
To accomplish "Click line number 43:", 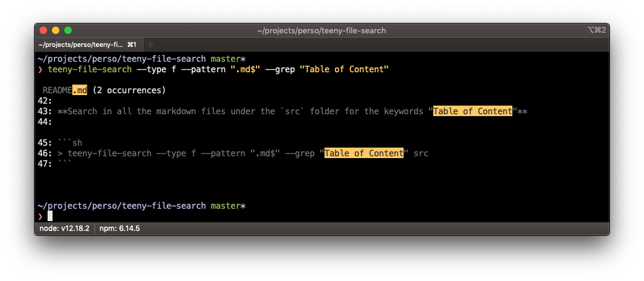I will click(44, 111).
